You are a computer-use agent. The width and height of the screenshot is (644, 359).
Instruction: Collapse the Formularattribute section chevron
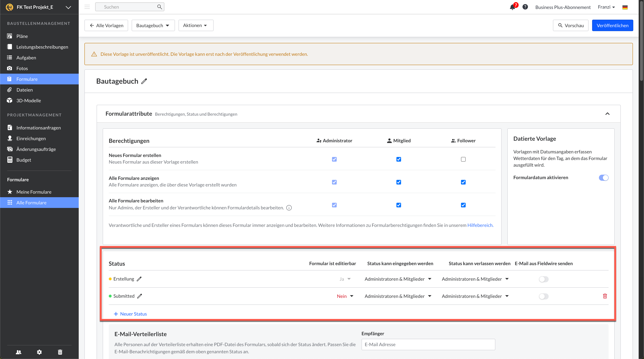(x=607, y=114)
